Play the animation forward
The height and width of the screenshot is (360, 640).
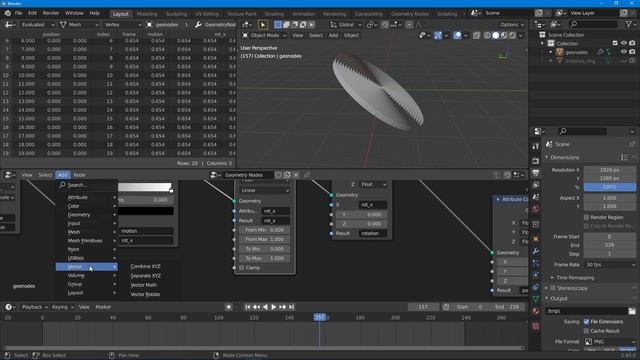273,307
